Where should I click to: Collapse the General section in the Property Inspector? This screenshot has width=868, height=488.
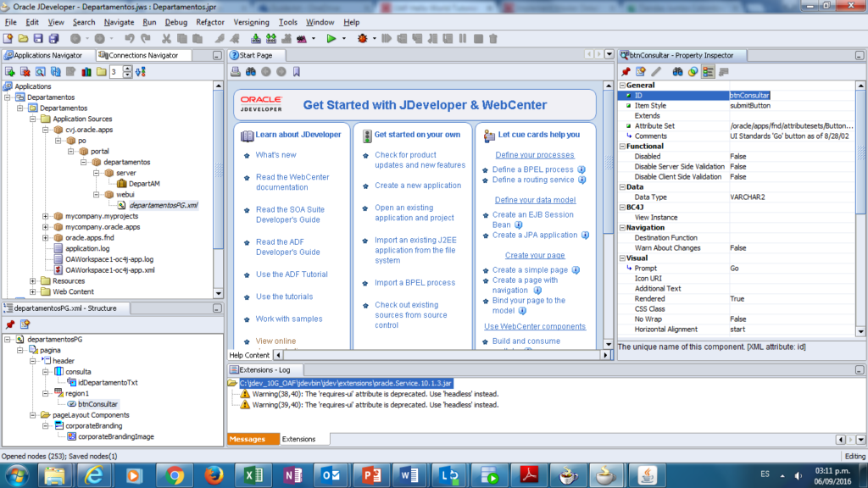621,86
